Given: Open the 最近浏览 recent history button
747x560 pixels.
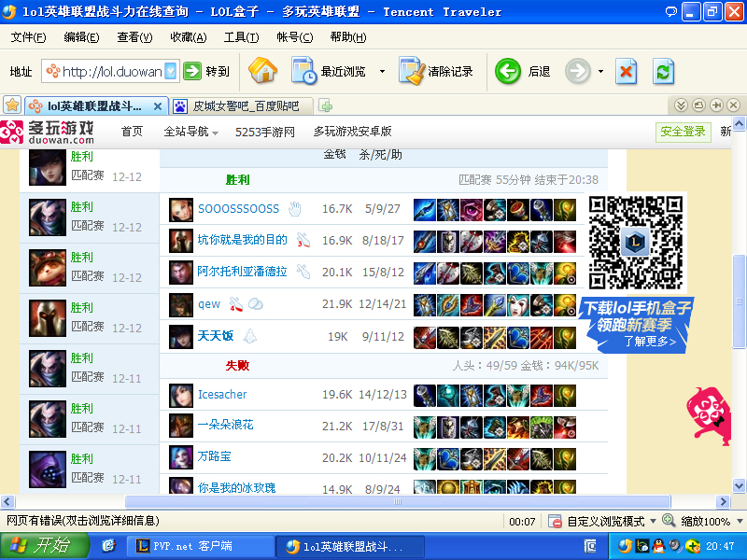Looking at the screenshot, I should pyautogui.click(x=329, y=71).
